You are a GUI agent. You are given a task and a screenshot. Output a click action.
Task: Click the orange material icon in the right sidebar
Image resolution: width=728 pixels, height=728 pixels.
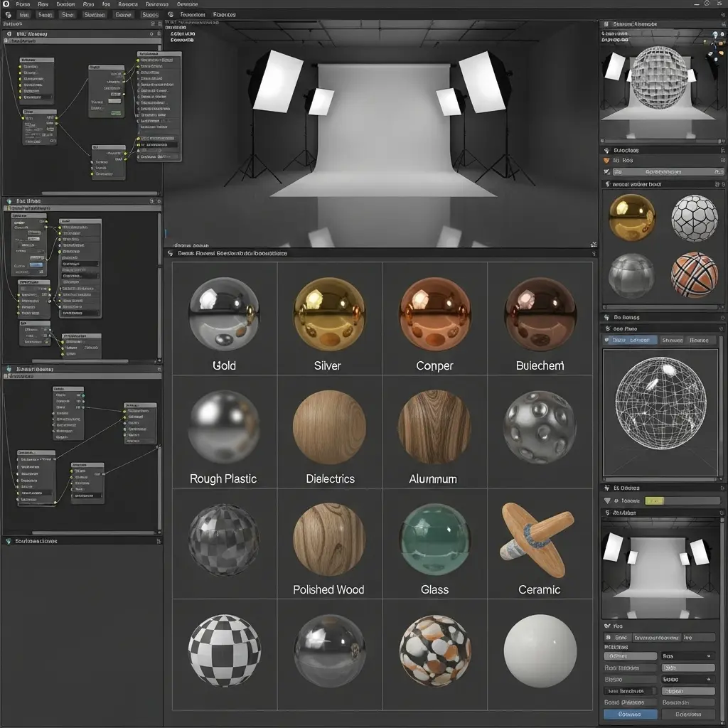pos(606,160)
